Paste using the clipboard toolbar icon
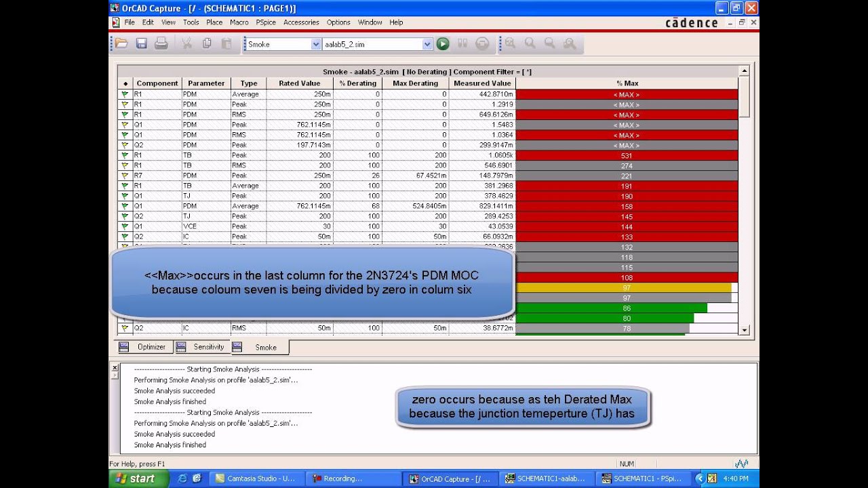The height and width of the screenshot is (488, 868). point(226,43)
